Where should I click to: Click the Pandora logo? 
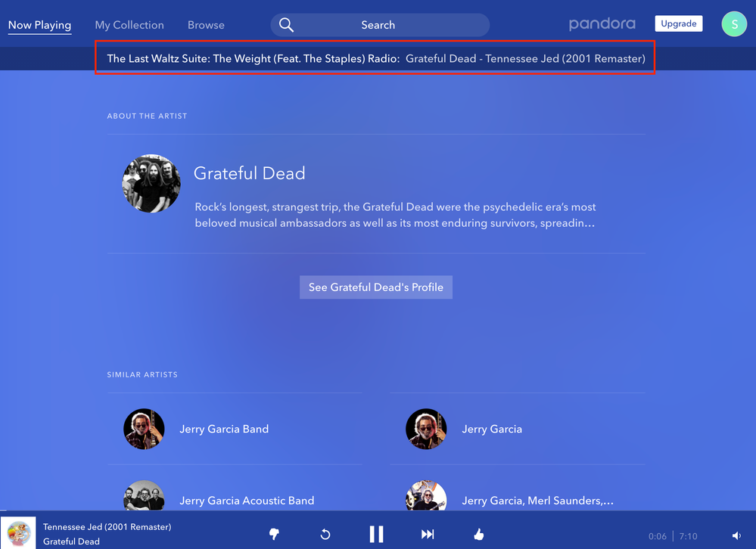(602, 24)
